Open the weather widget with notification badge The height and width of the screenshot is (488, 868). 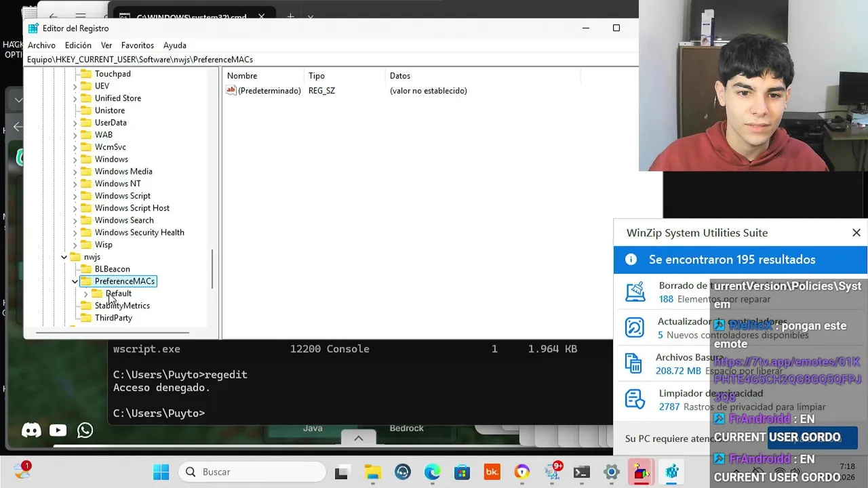point(22,470)
